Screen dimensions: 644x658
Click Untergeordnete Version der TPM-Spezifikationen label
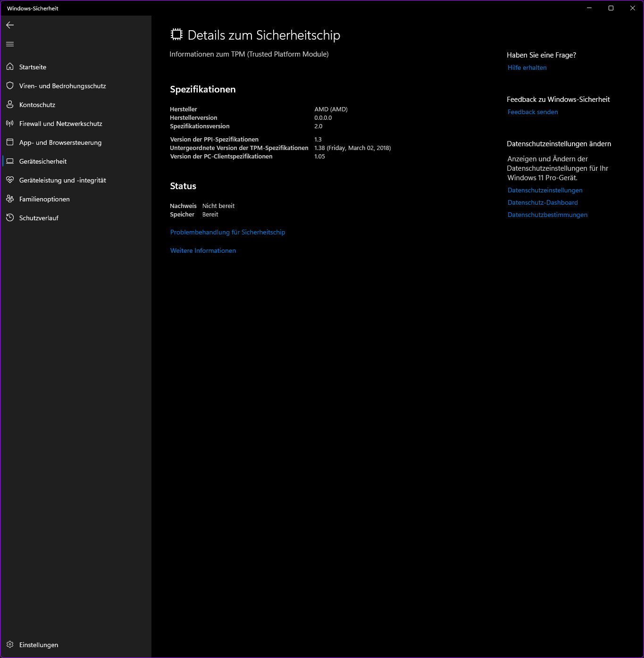tap(239, 148)
